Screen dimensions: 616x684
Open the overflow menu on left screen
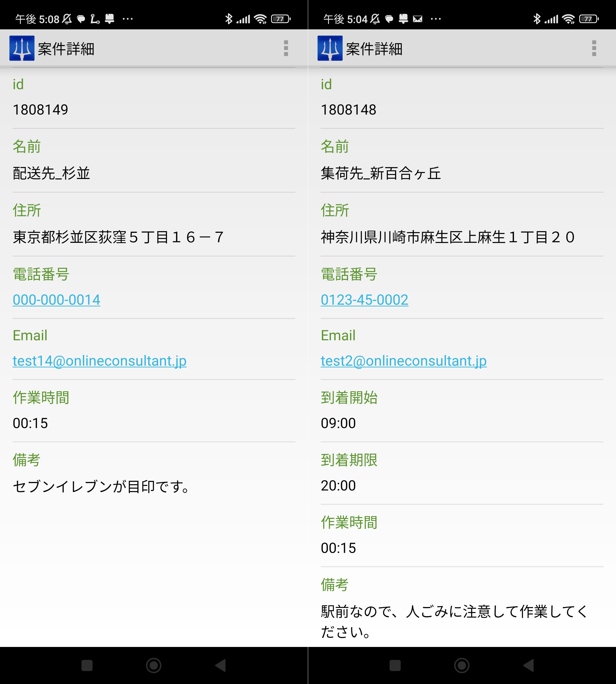tap(286, 48)
